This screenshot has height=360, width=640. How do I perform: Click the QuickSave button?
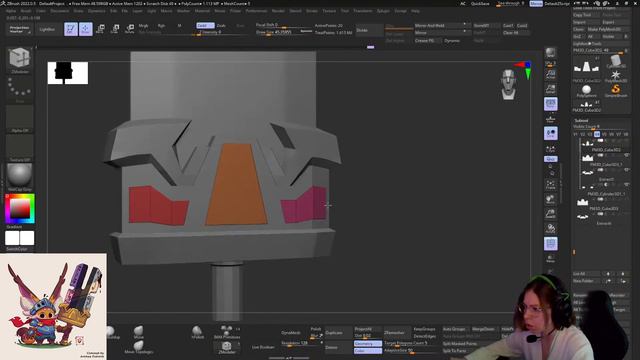(x=480, y=4)
